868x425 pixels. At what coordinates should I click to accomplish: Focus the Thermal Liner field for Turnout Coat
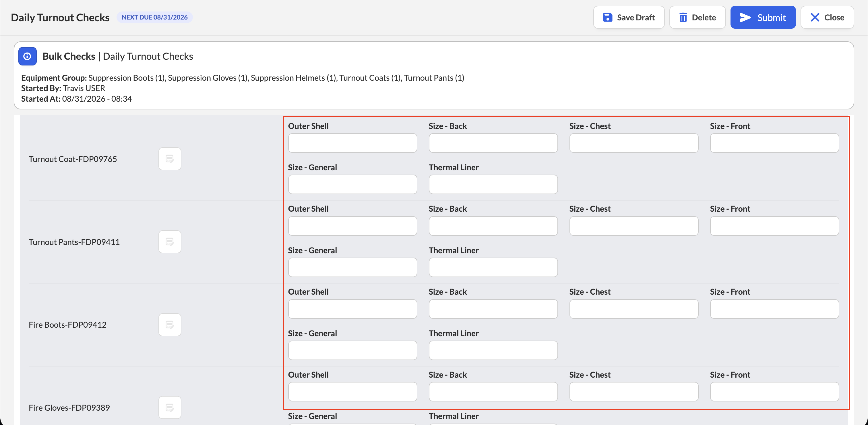click(x=493, y=184)
